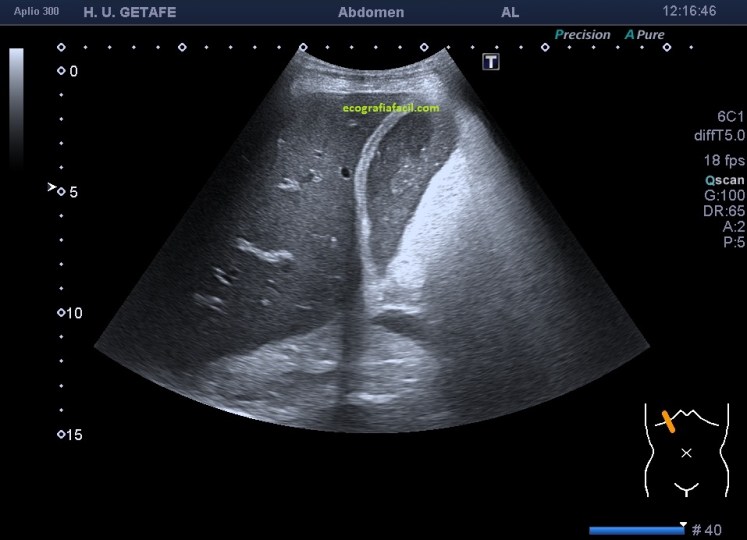Click the focus arrow beside depth 5
The image size is (747, 540).
pos(53,187)
